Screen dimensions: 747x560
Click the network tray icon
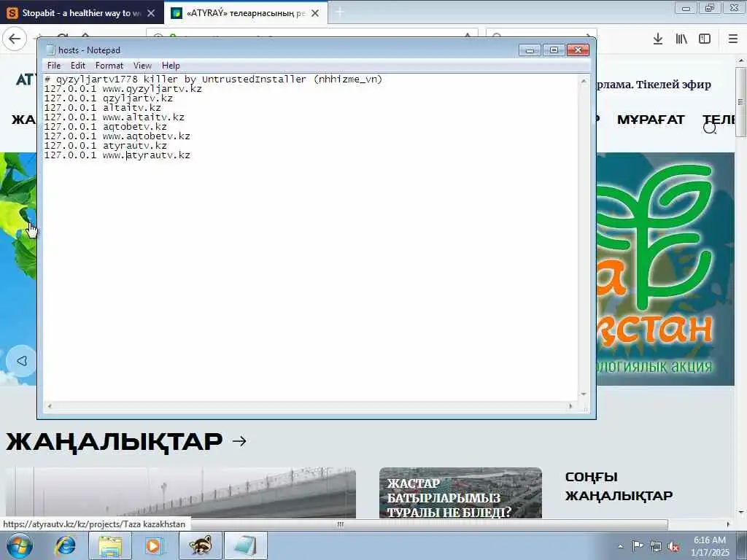coord(656,547)
